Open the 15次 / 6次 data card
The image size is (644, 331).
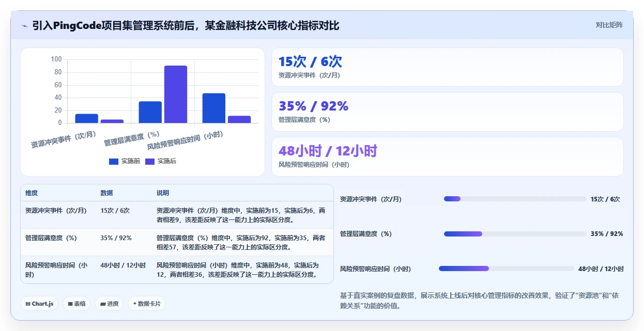click(x=447, y=67)
